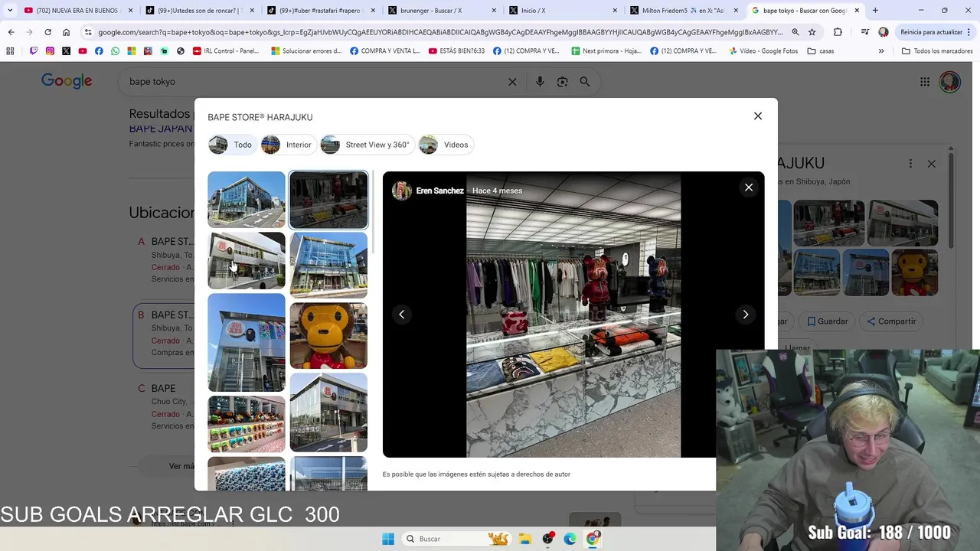The width and height of the screenshot is (980, 551).
Task: Switch to 'Ustedes son de roncar?' TikTok tab
Action: tap(199, 11)
